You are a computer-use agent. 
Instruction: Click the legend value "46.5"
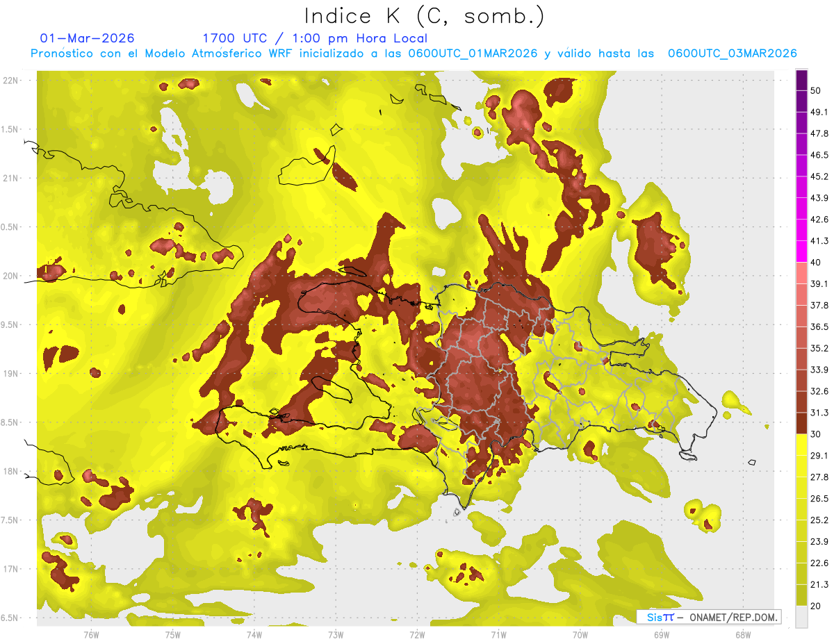pos(819,155)
